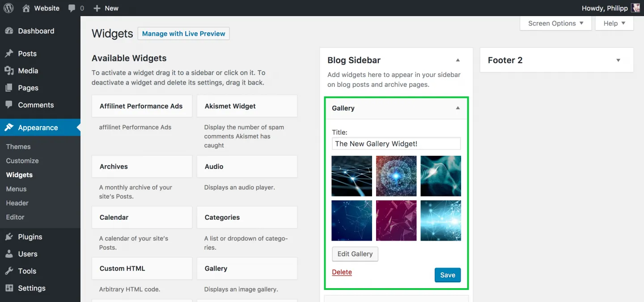This screenshot has width=644, height=302.
Task: Open Plugins in the admin menu
Action: [40, 237]
